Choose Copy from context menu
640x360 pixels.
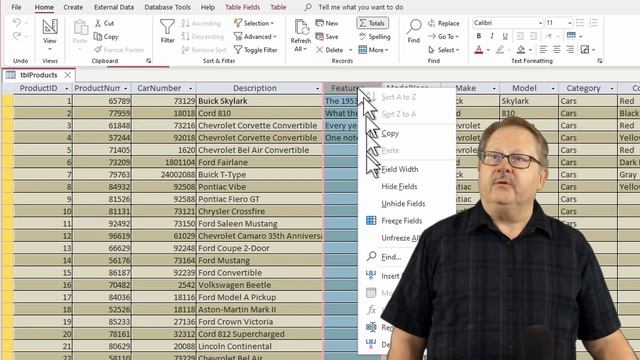pos(390,133)
